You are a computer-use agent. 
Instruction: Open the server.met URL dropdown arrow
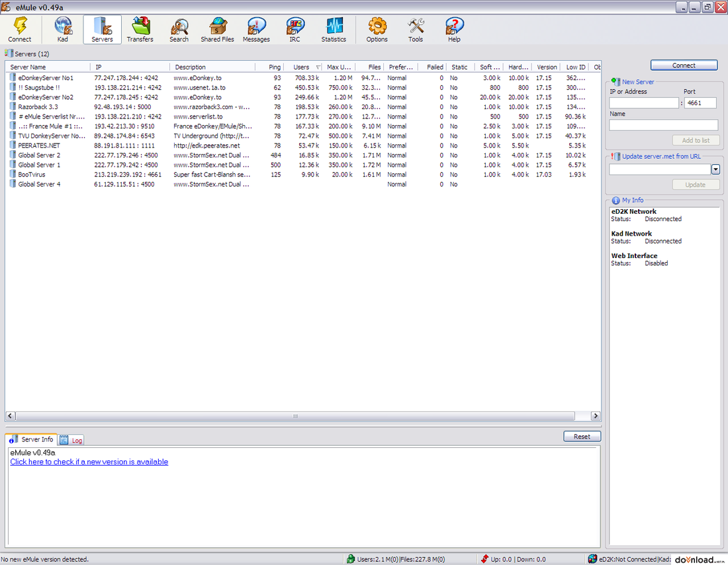click(715, 169)
